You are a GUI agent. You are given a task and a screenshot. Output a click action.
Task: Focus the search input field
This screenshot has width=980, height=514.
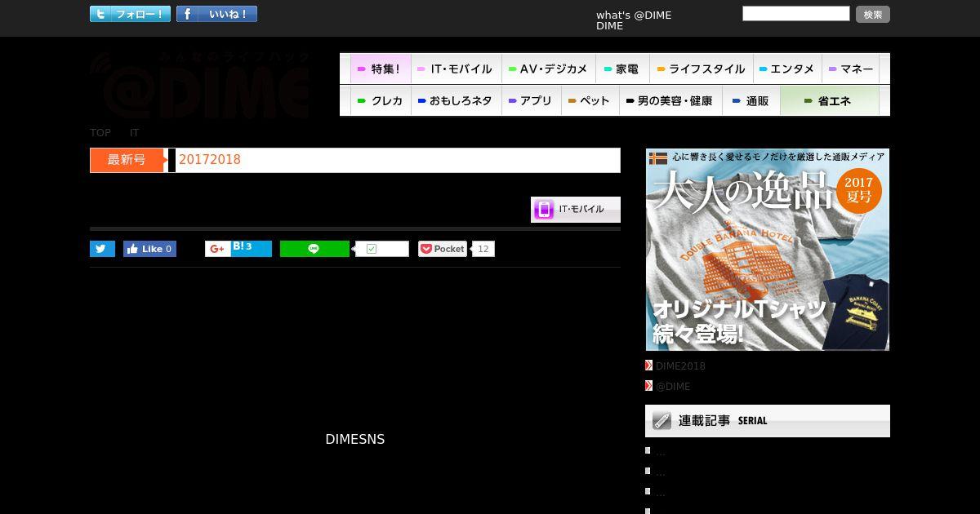(x=796, y=13)
